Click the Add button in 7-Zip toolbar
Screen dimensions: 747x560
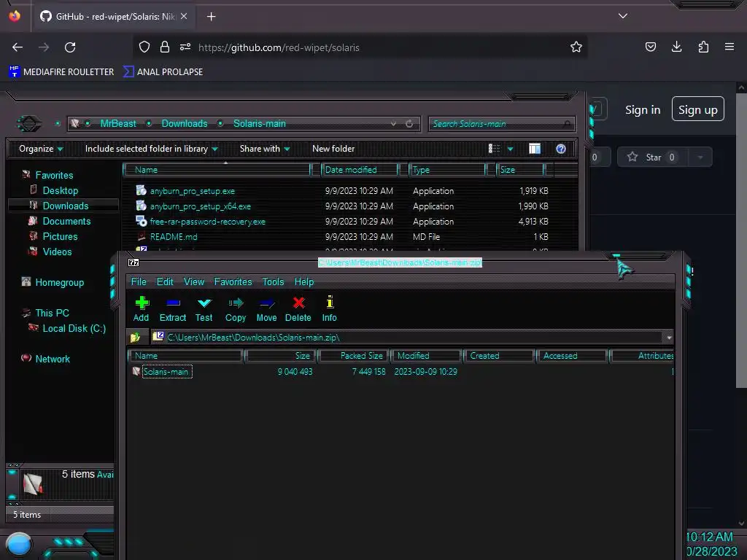point(141,309)
